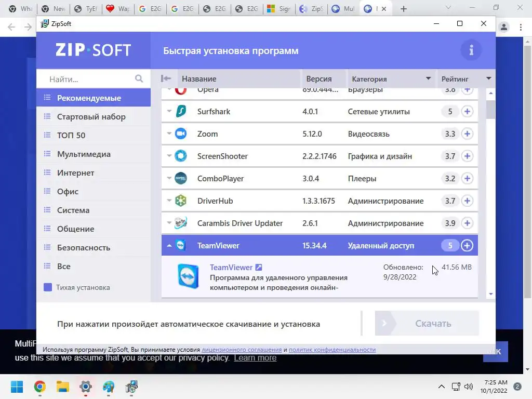Add Carambis Driver Updater via plus
Viewport: 532px width, 399px height.
pyautogui.click(x=467, y=223)
